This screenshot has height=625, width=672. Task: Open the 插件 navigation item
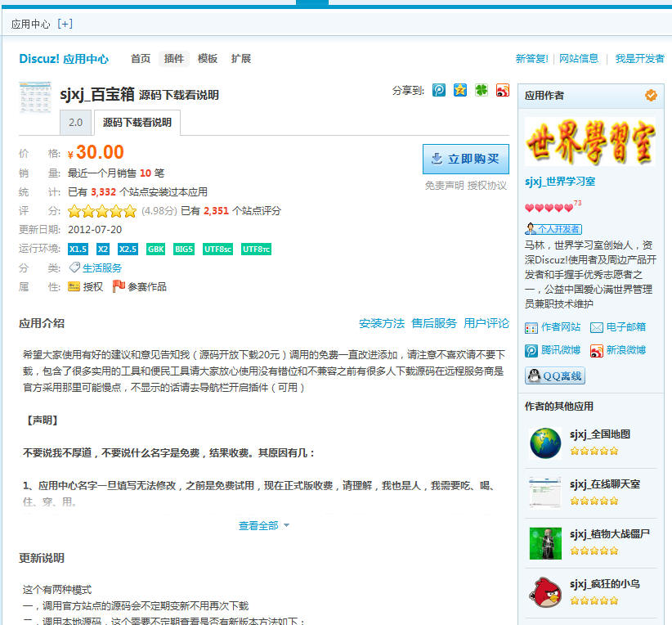tap(174, 58)
